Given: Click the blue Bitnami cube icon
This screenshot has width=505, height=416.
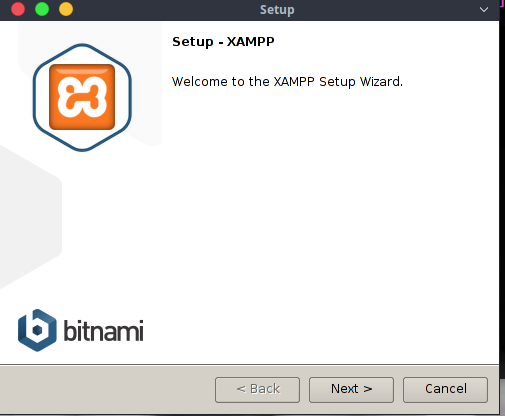Looking at the screenshot, I should pyautogui.click(x=37, y=330).
